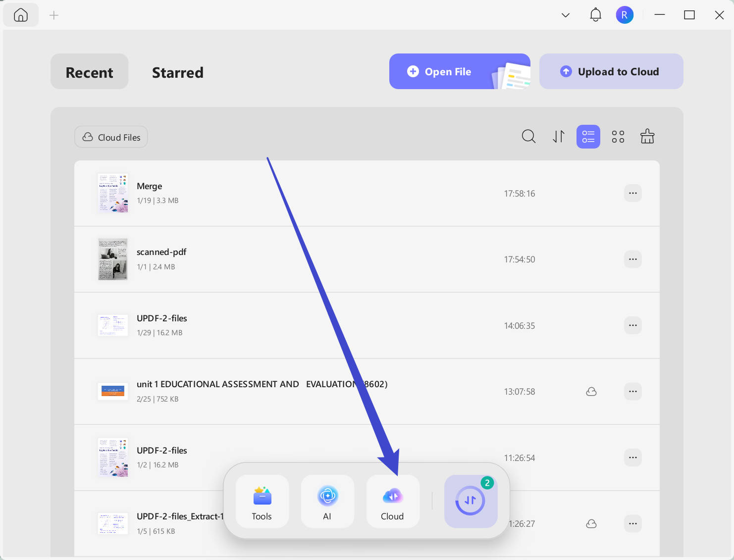
Task: Open the UPDF-2-files_Extract-1 thumbnail
Action: 113,523
